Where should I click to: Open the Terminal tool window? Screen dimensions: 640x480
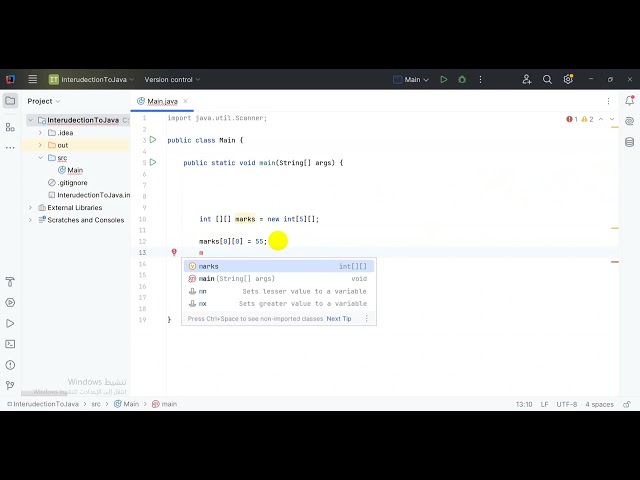coord(10,344)
